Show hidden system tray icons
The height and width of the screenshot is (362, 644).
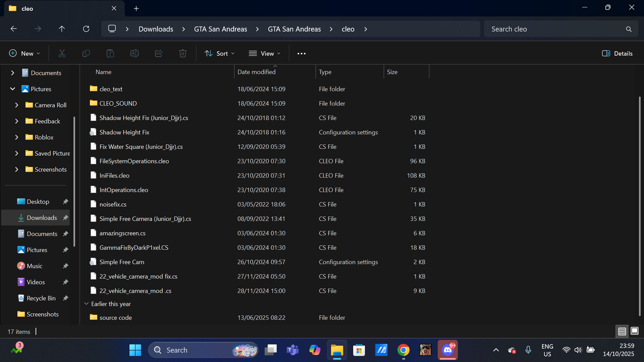pyautogui.click(x=496, y=350)
